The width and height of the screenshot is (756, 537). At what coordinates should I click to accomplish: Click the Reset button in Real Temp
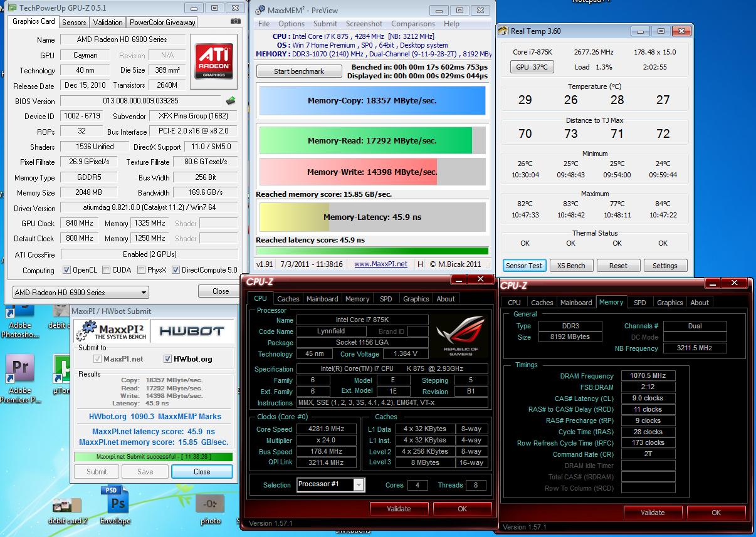click(618, 266)
